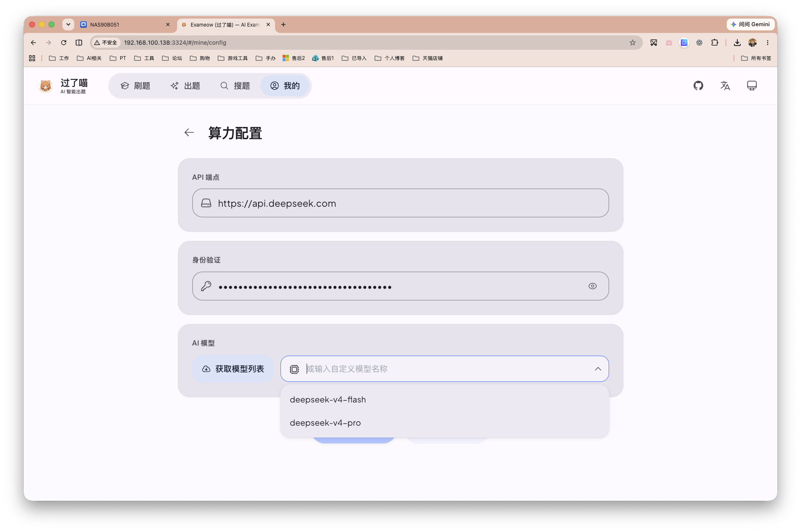Click the 不安全 site security indicator

106,43
